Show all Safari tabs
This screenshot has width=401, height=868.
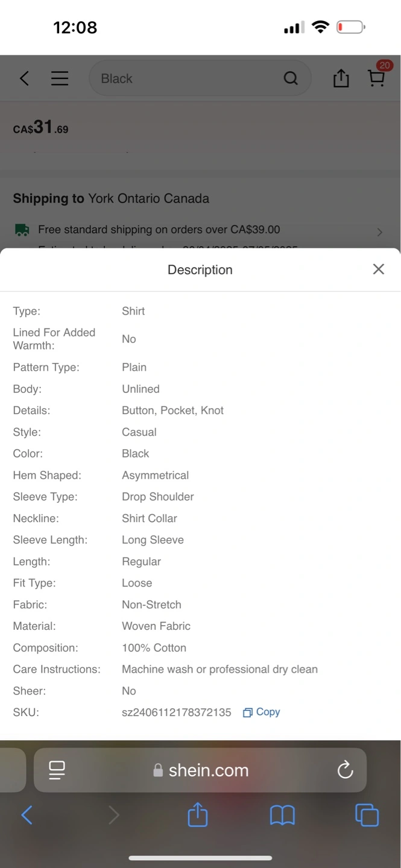tap(367, 816)
